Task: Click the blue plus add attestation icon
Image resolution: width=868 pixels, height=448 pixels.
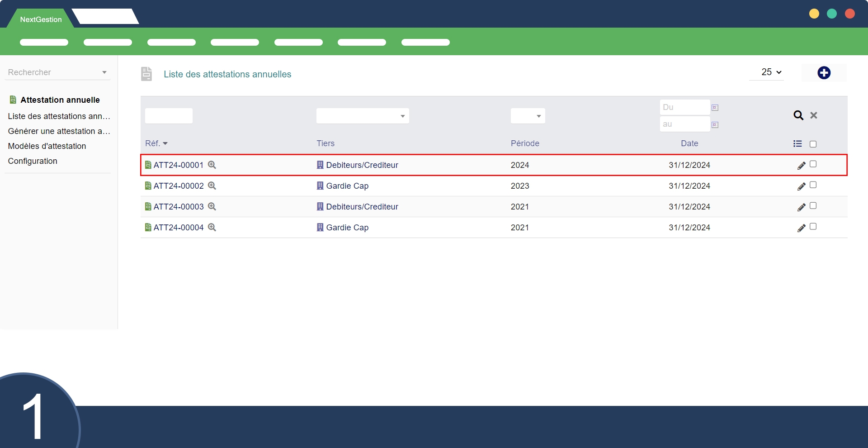Action: pyautogui.click(x=824, y=73)
